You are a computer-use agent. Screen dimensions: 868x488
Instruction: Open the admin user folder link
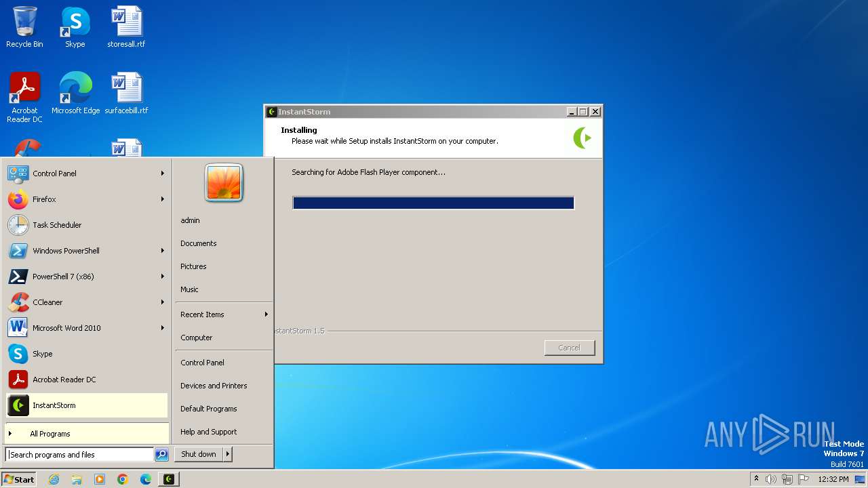coord(224,220)
